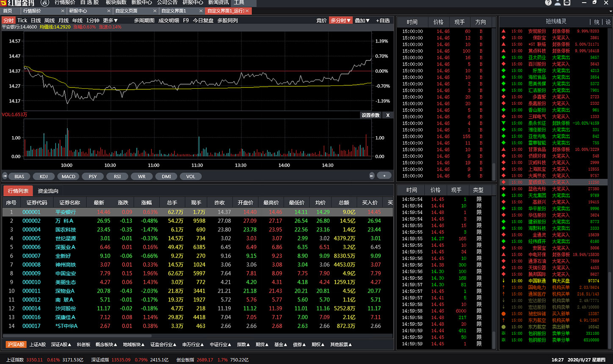Switch to the 资金流向 tab
The height and width of the screenshot is (364, 613).
point(48,191)
